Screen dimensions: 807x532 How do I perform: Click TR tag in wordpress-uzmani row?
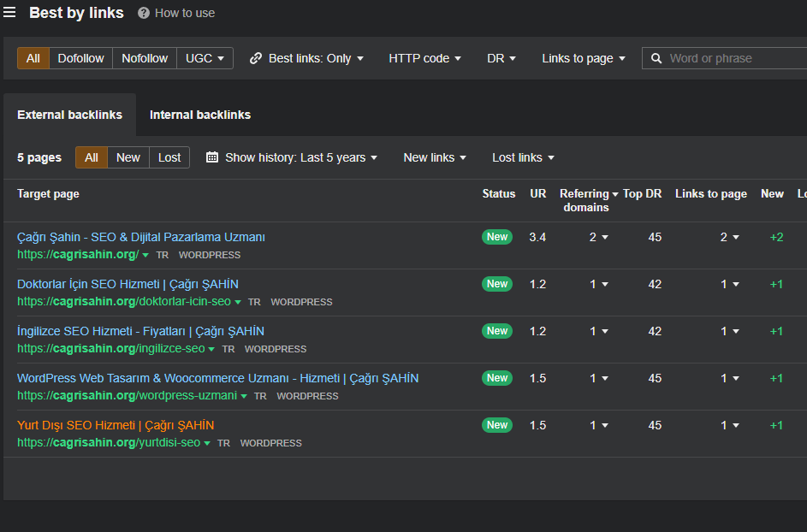(260, 396)
